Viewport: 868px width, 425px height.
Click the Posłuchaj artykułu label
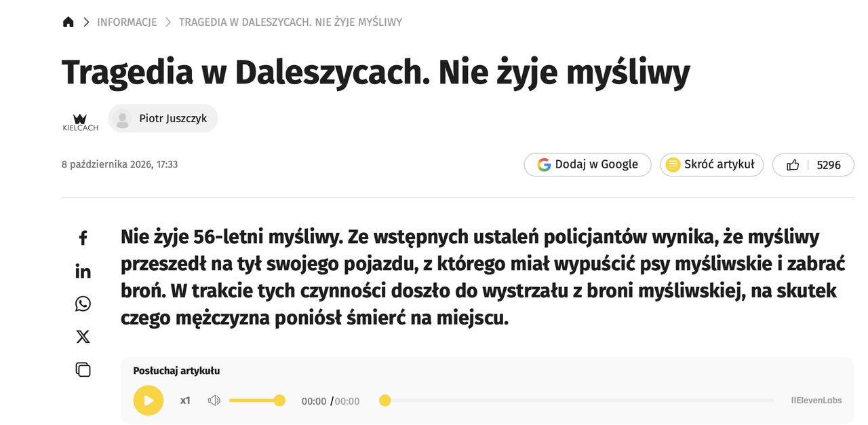[x=176, y=371]
